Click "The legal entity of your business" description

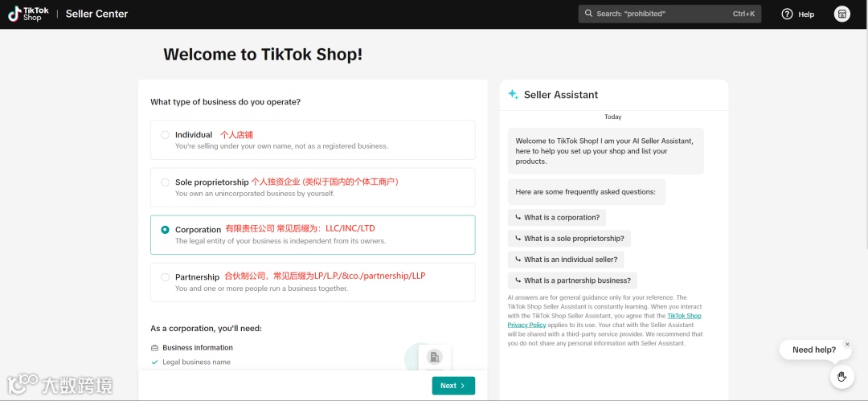[x=280, y=242]
